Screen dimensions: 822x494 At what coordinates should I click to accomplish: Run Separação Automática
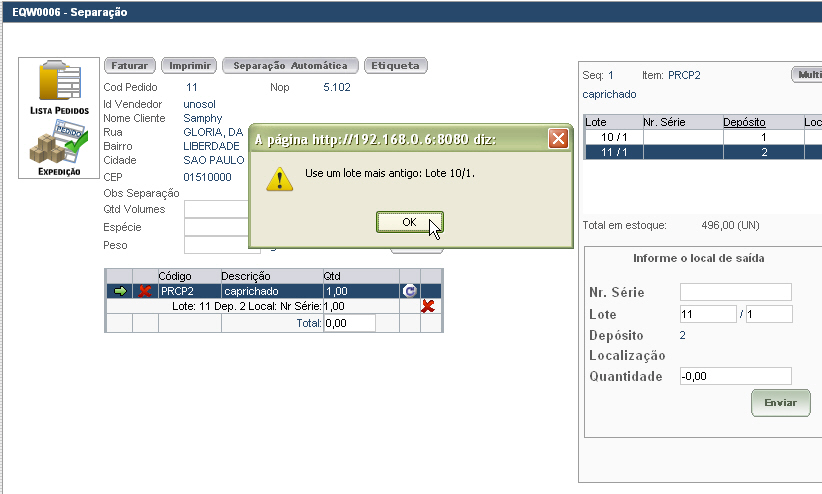point(290,66)
